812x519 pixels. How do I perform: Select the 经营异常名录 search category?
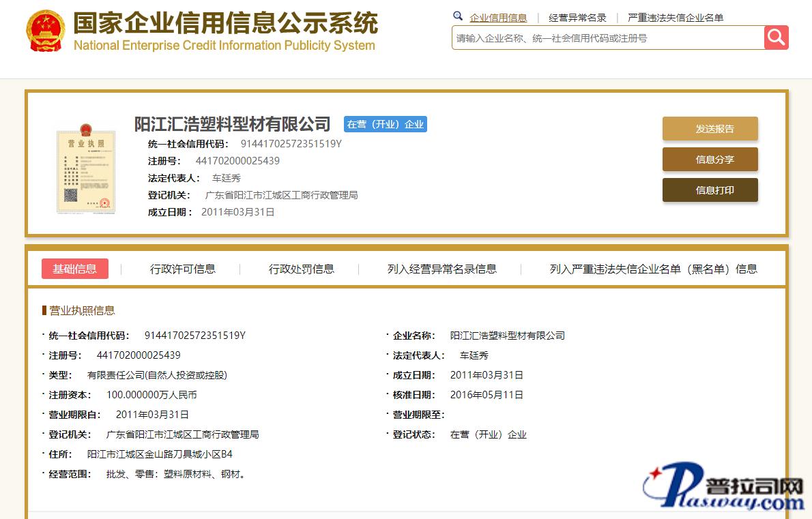(x=577, y=18)
